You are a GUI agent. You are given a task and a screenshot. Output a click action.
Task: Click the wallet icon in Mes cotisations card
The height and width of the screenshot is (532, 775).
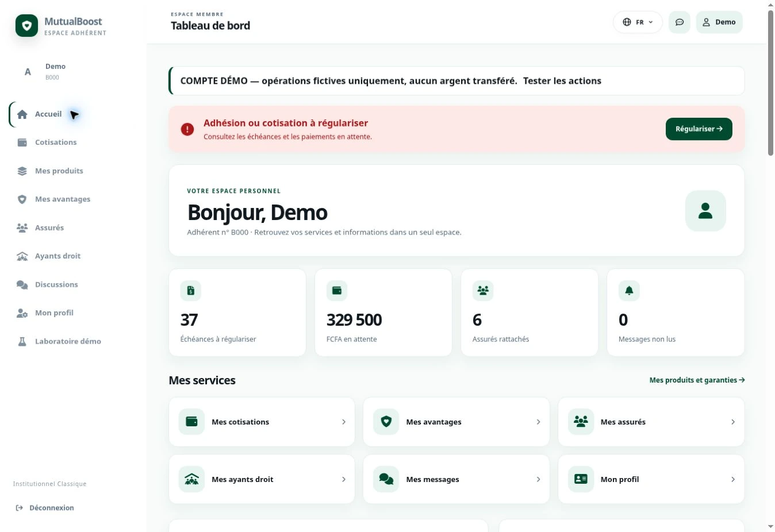pyautogui.click(x=191, y=422)
